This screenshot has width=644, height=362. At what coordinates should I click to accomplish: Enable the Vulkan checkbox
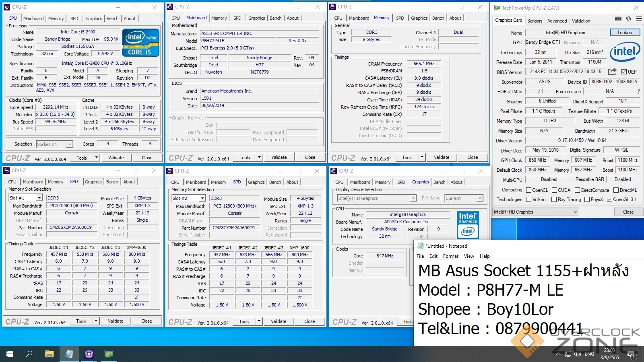[x=529, y=200]
